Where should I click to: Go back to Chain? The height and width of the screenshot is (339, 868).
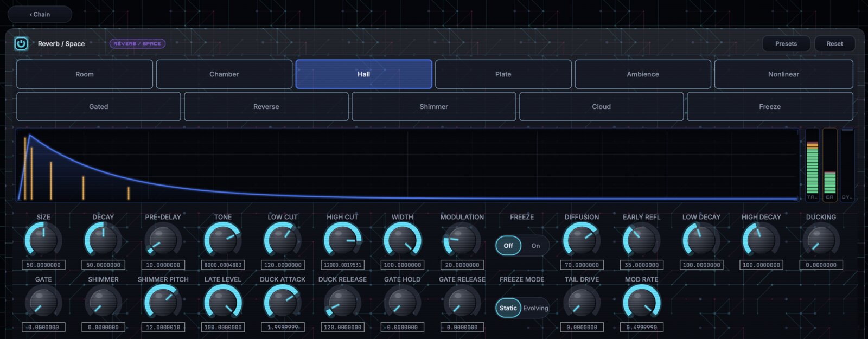pos(40,14)
